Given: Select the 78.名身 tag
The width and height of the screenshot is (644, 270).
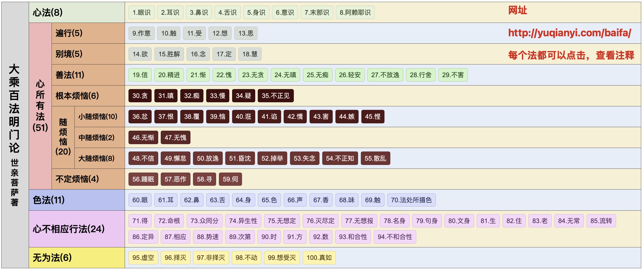Looking at the screenshot, I should click(395, 221).
